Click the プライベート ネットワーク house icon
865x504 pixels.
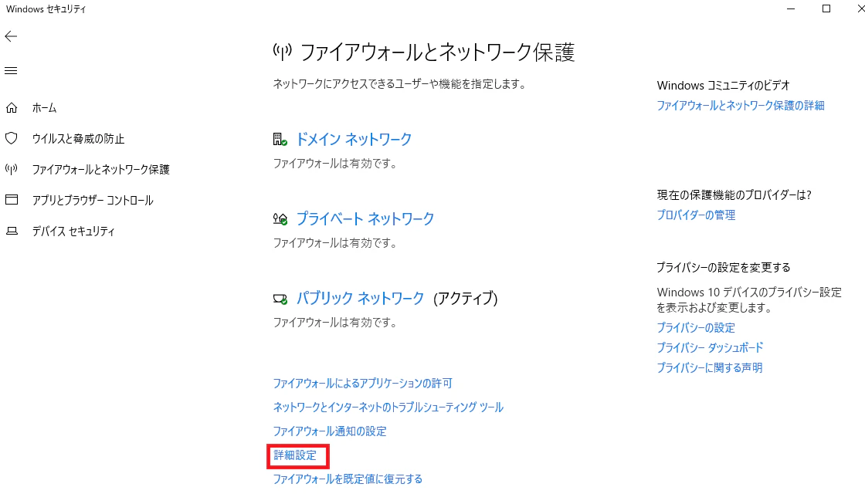coord(280,219)
